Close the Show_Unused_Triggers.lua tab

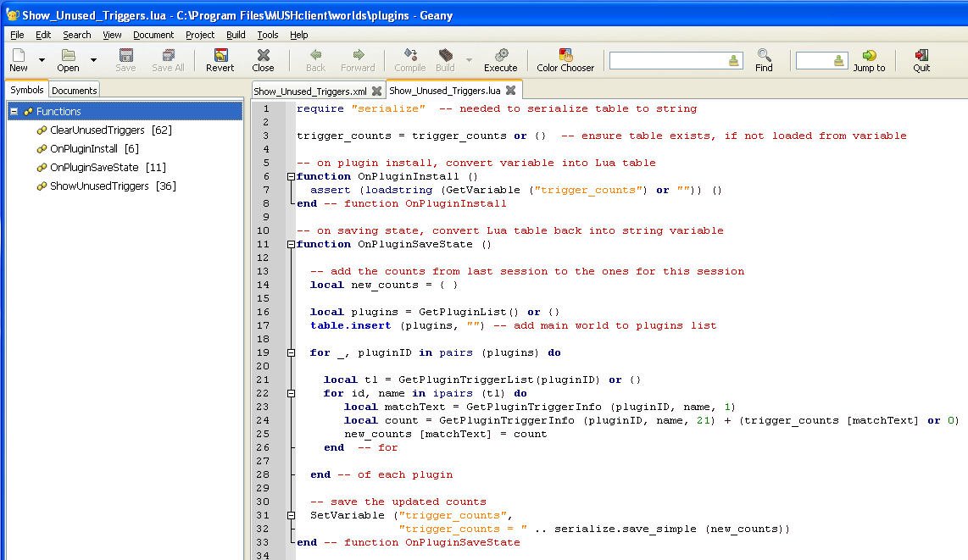[x=510, y=91]
